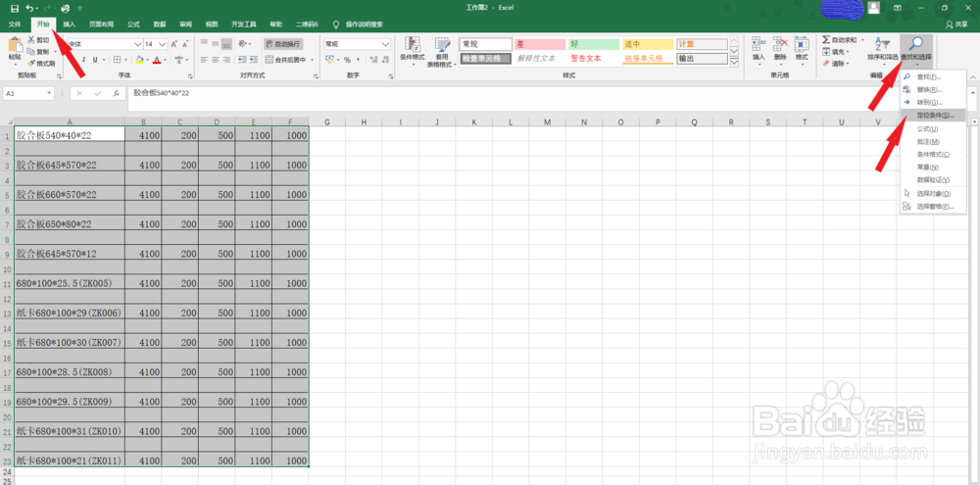Open the fill color dropdown arrow

148,61
